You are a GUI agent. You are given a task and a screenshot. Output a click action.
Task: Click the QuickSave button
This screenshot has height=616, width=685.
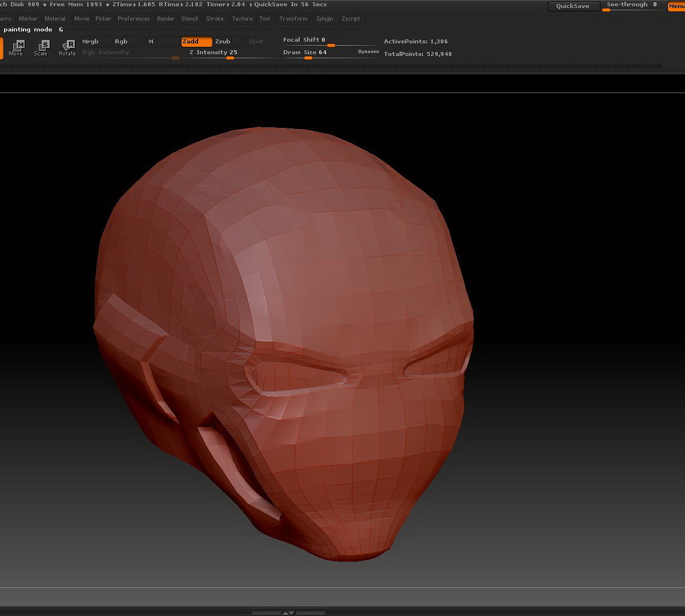[573, 6]
